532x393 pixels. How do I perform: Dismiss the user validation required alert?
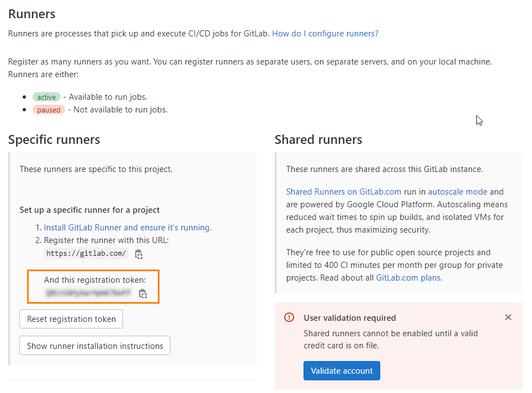[508, 317]
